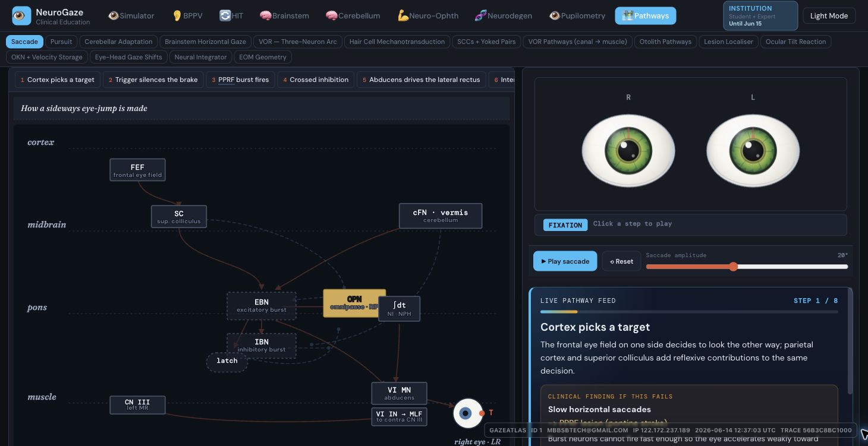Select the Pursuit pathway chip
The image size is (868, 446).
coord(61,42)
